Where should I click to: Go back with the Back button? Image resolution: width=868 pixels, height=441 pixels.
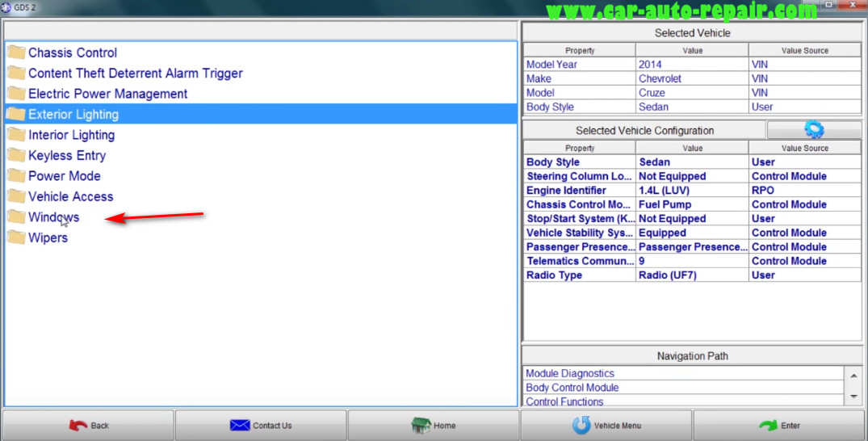pos(89,426)
